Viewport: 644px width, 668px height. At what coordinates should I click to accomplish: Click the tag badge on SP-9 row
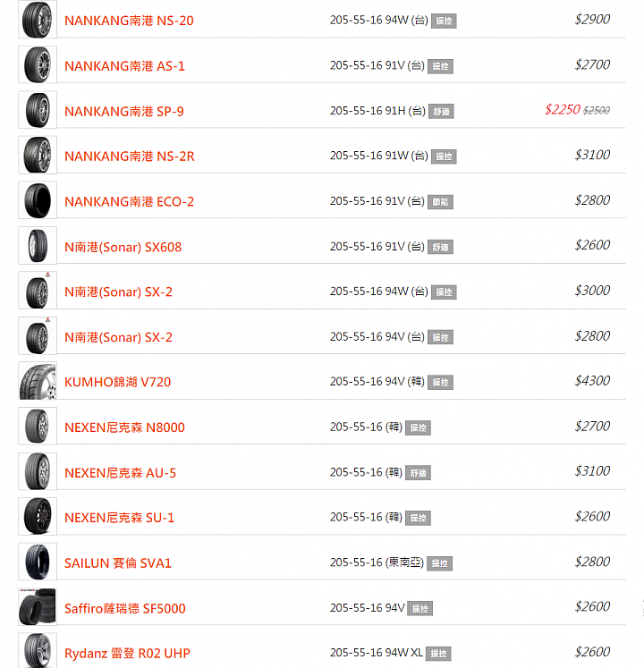(441, 112)
